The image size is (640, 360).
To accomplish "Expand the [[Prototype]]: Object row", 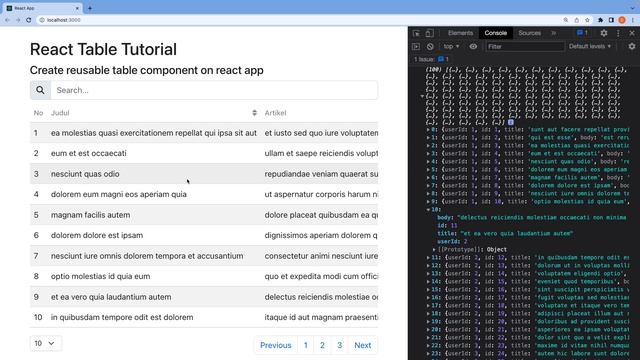I will pyautogui.click(x=434, y=249).
